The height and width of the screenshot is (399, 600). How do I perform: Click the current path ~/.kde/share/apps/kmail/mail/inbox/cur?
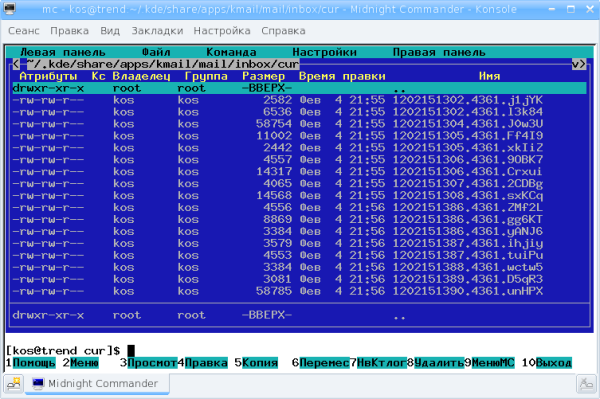[x=163, y=64]
